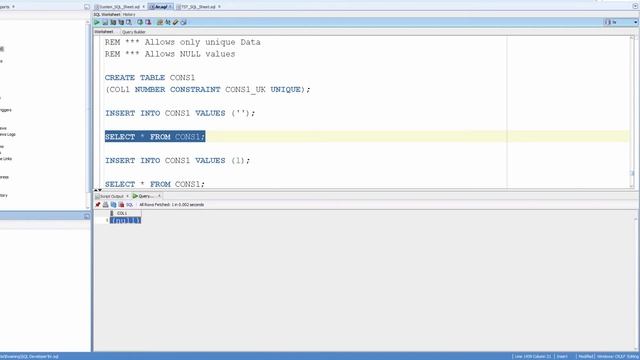The height and width of the screenshot is (360, 640).
Task: Click the last SELECT * FROM CONS1 line
Action: pyautogui.click(x=155, y=184)
